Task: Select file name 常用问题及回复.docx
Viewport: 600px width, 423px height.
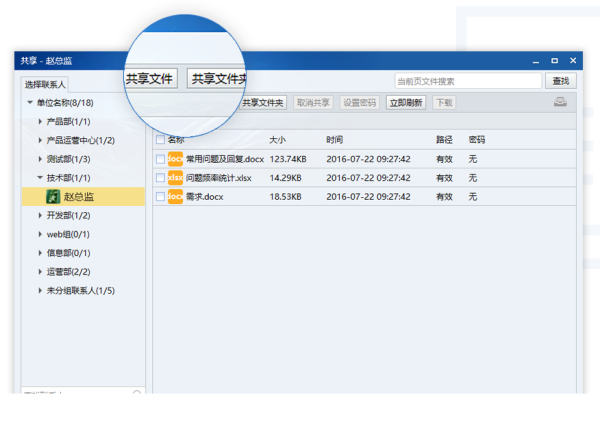Action: 225,159
